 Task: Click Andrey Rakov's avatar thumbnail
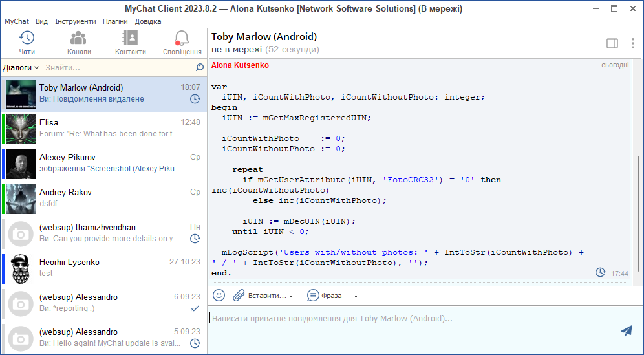21,199
